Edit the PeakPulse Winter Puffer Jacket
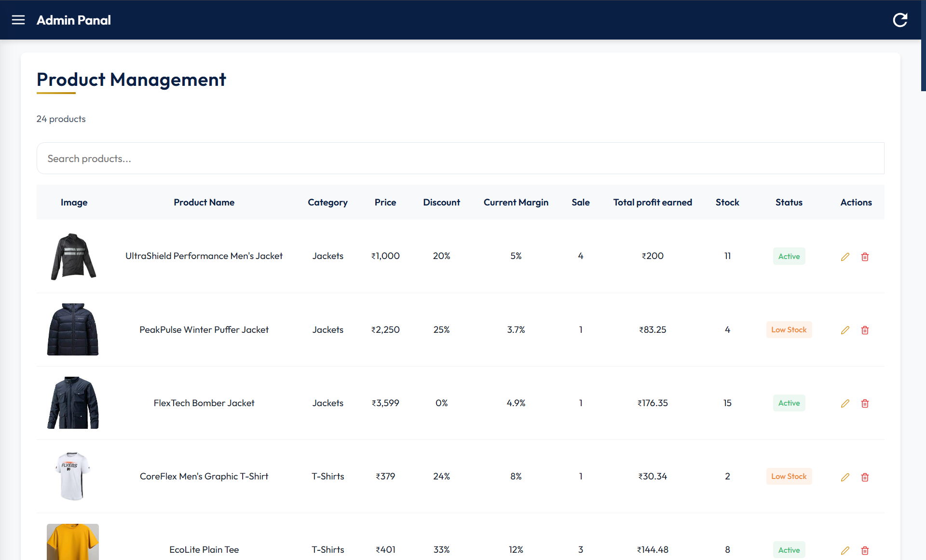Viewport: 926px width, 560px height. [x=845, y=330]
